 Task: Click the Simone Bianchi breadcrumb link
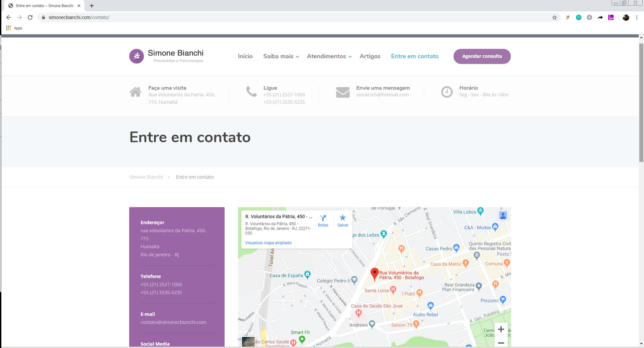click(x=146, y=177)
